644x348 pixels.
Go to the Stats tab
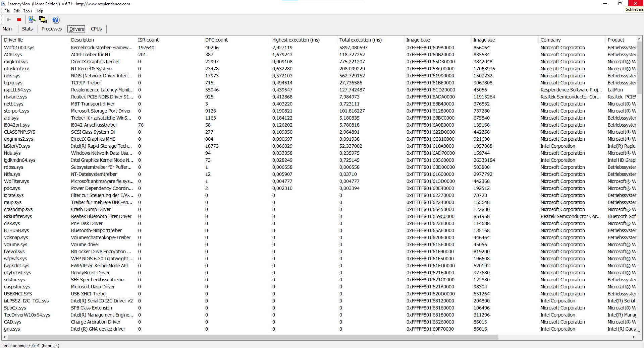[x=27, y=29]
